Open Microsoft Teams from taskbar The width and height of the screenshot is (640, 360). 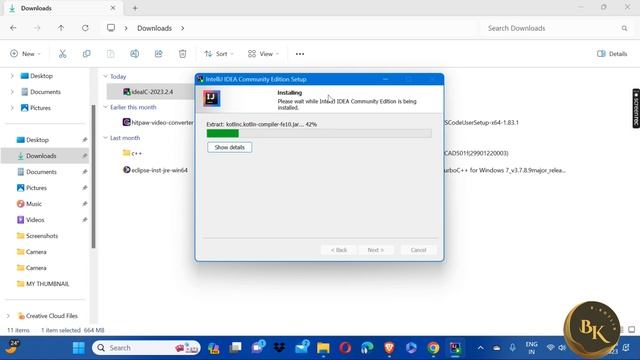[258, 347]
